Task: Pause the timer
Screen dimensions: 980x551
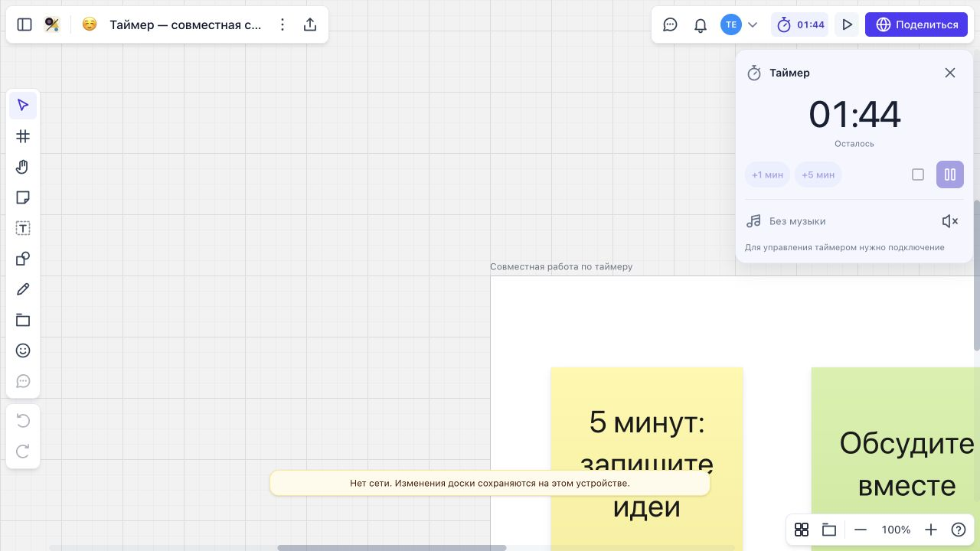Action: [950, 174]
